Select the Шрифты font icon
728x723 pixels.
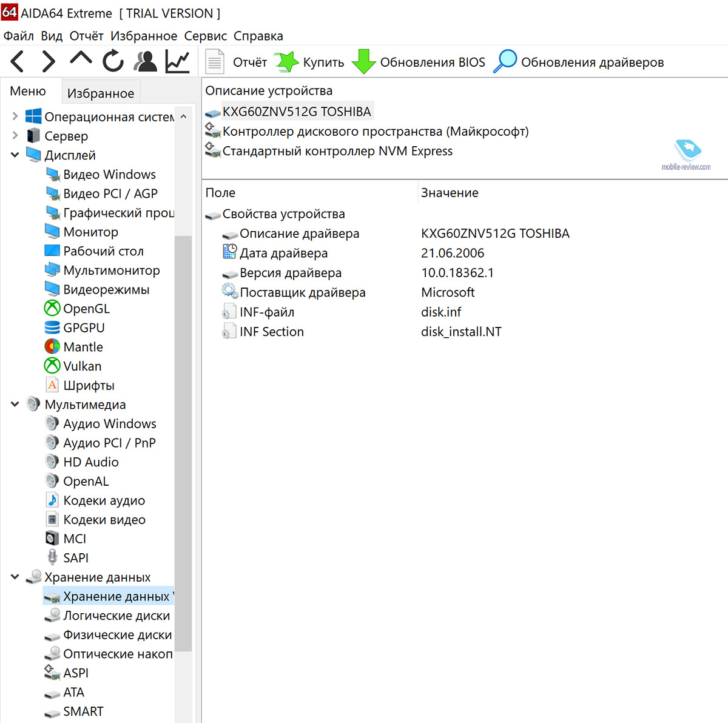point(52,385)
